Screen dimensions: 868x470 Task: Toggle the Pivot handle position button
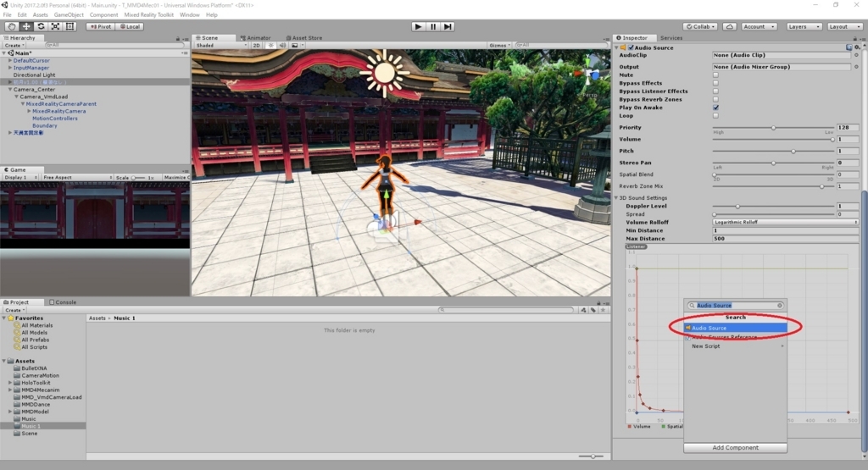[101, 26]
